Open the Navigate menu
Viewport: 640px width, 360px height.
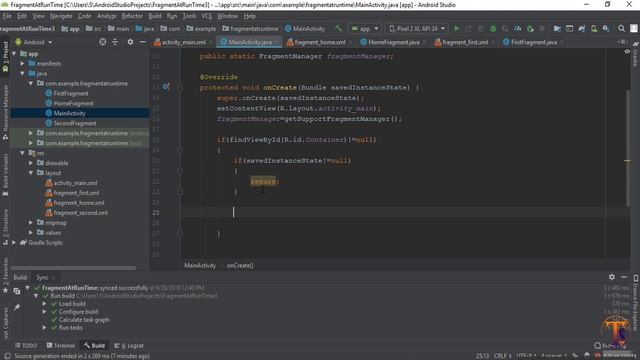pos(61,16)
